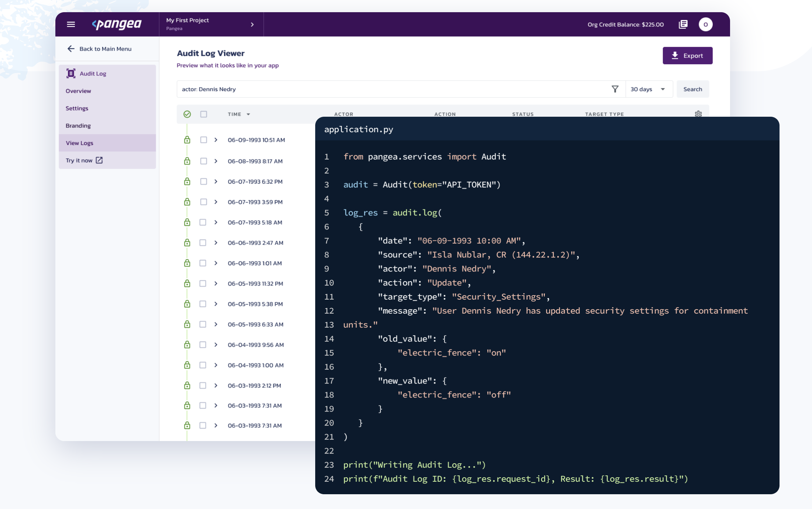Expand the 06-05-1993 6:33 AM log row
This screenshot has height=509, width=812.
tap(216, 324)
